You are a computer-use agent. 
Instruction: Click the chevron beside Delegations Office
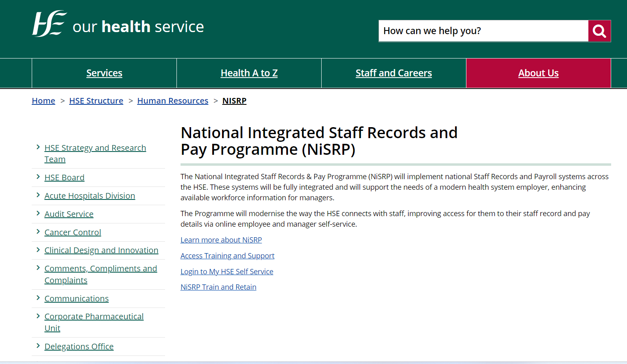38,346
